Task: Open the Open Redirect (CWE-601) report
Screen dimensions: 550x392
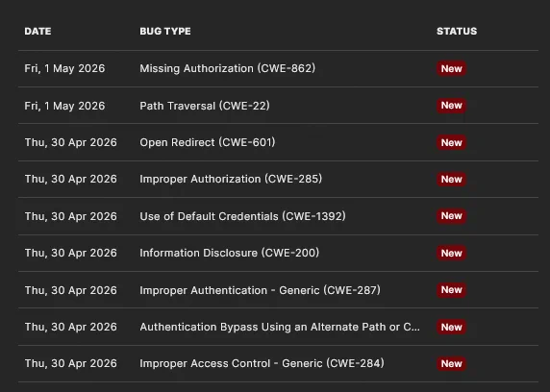Action: (208, 142)
